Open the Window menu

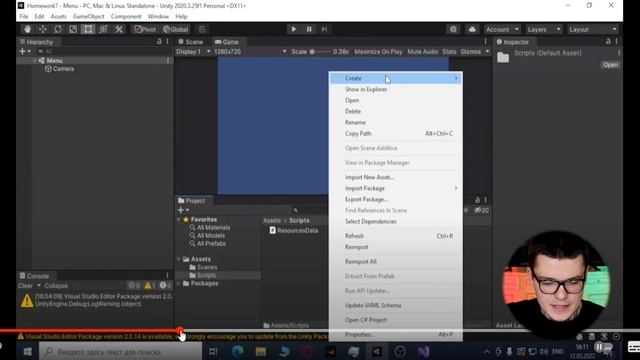click(x=158, y=16)
